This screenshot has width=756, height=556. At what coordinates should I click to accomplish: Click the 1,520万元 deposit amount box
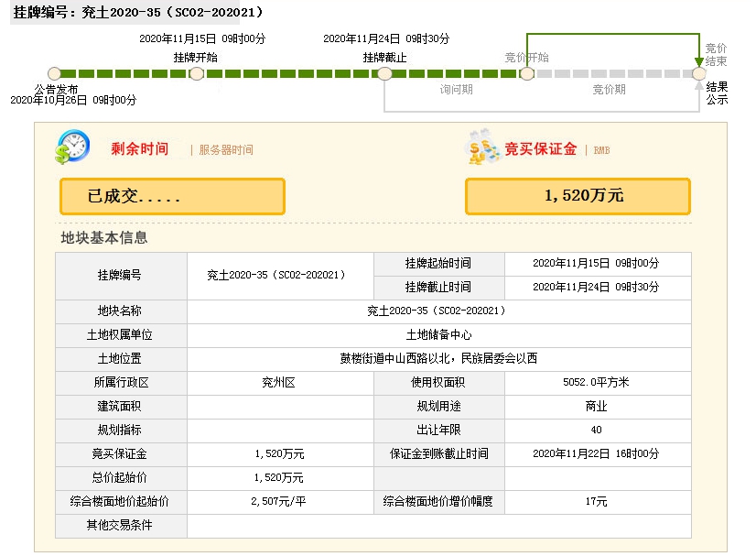578,196
